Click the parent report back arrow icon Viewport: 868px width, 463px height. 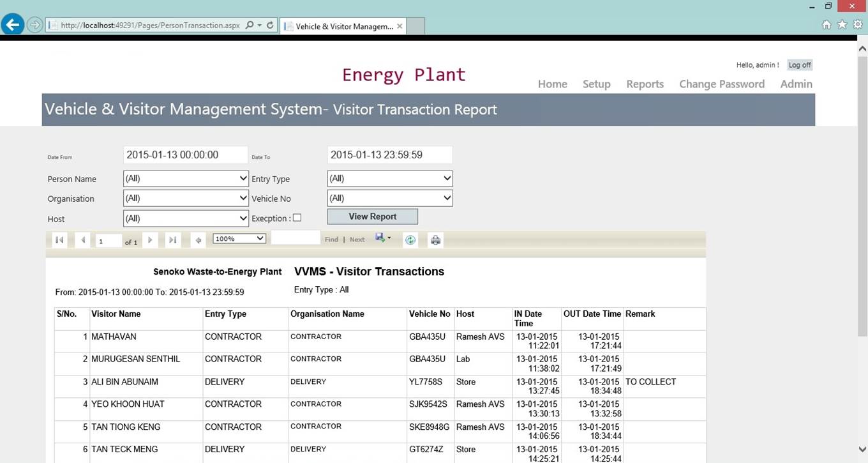198,240
